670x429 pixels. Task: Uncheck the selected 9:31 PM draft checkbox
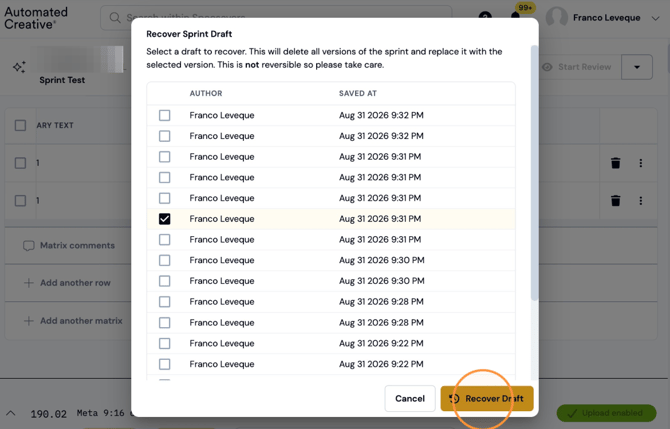(x=165, y=219)
